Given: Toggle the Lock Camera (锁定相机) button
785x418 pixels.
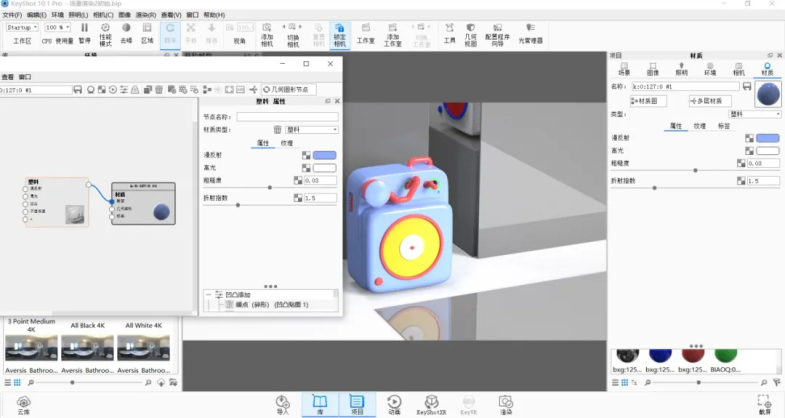Looking at the screenshot, I should [x=339, y=34].
